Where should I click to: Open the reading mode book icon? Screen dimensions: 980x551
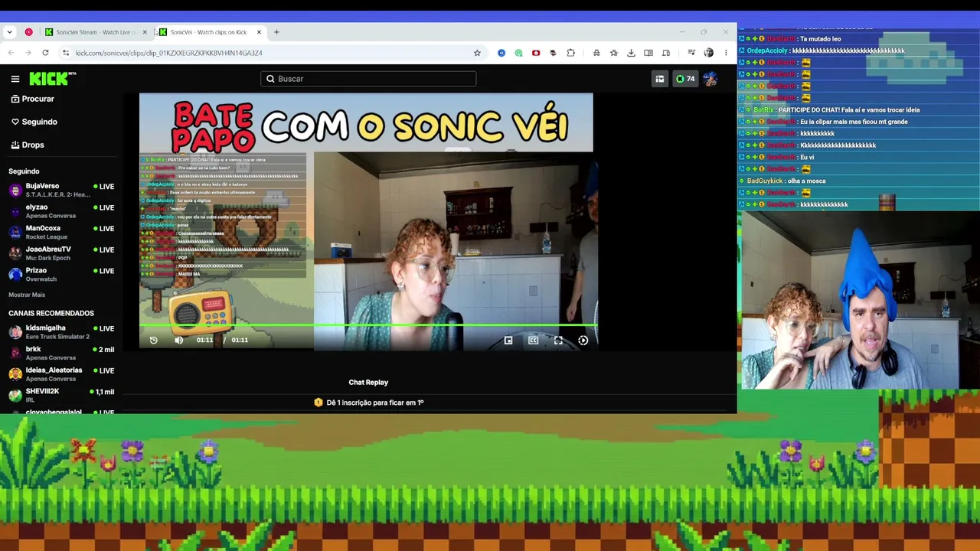[648, 53]
